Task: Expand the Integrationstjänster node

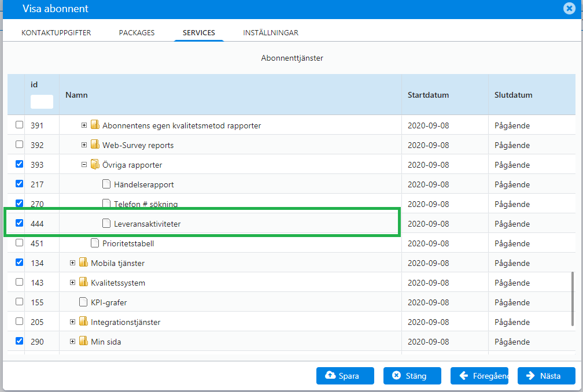Action: point(72,322)
